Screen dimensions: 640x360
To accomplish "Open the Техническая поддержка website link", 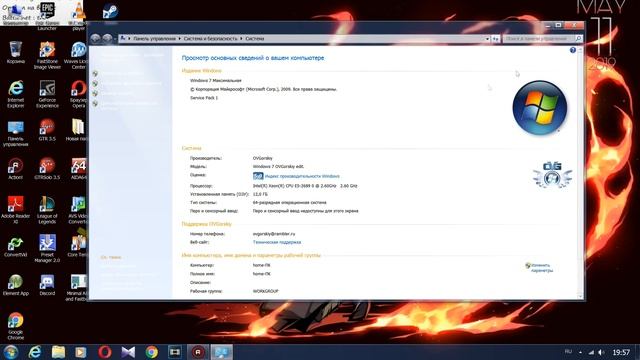I will tap(277, 242).
